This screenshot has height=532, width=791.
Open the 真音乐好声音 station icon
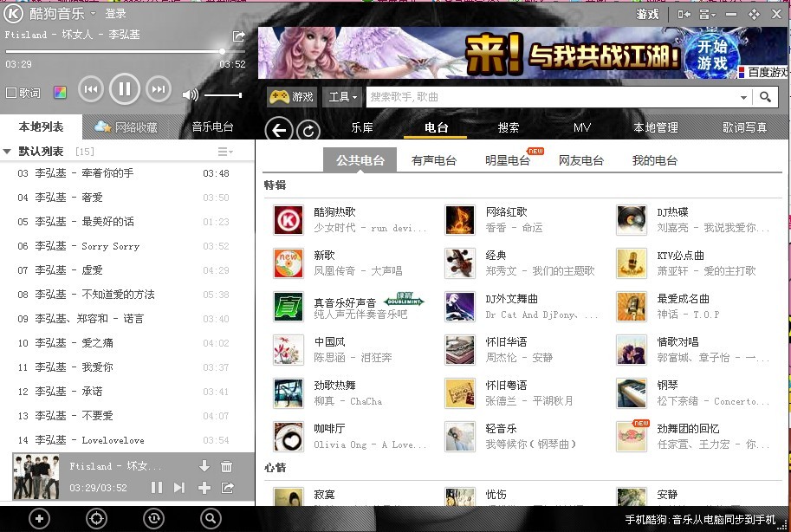coord(289,307)
